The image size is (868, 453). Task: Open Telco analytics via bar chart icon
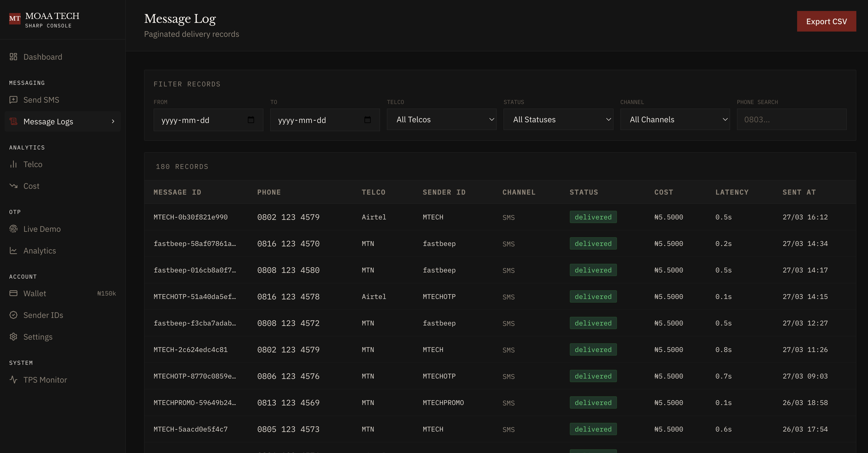(x=13, y=164)
